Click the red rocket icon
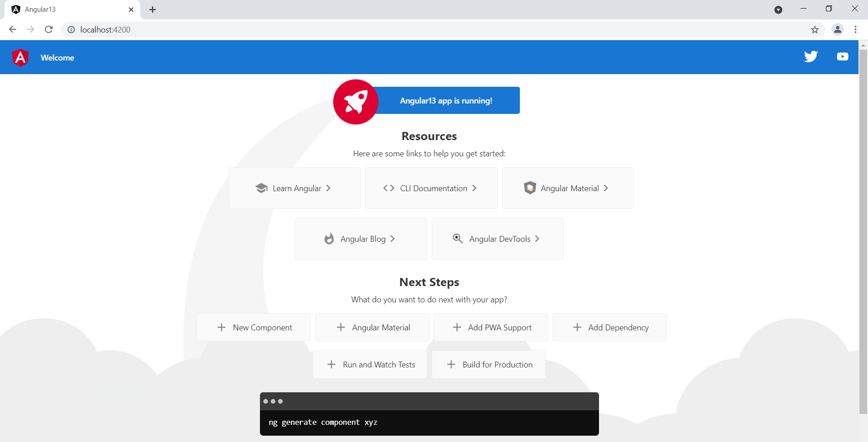Image resolution: width=868 pixels, height=442 pixels. point(356,102)
